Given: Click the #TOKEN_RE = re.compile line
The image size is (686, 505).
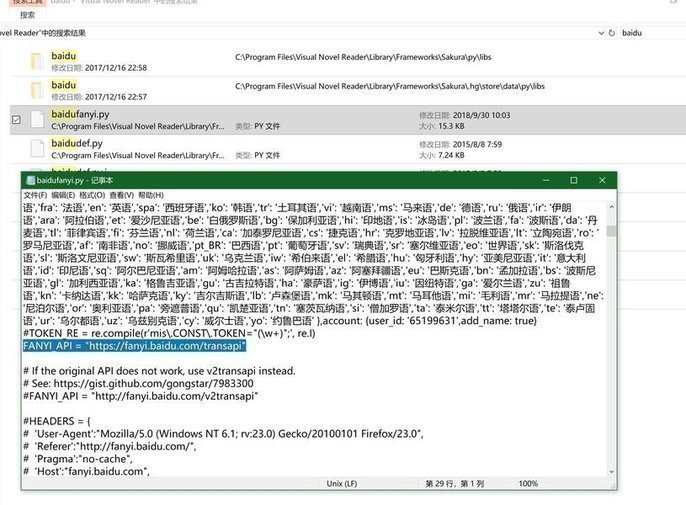Looking at the screenshot, I should pyautogui.click(x=169, y=333).
